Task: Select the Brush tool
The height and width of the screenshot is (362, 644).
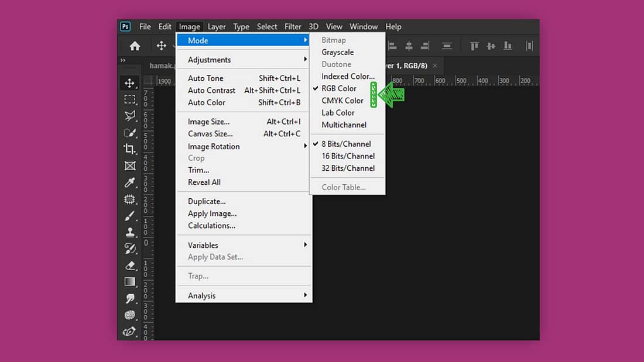Action: [x=130, y=216]
